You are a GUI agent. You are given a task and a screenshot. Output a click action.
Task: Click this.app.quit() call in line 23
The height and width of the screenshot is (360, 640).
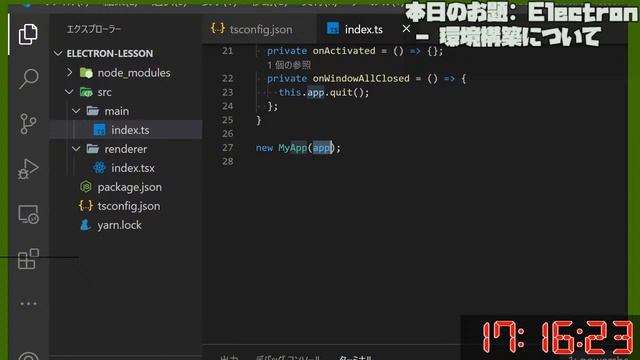click(324, 92)
